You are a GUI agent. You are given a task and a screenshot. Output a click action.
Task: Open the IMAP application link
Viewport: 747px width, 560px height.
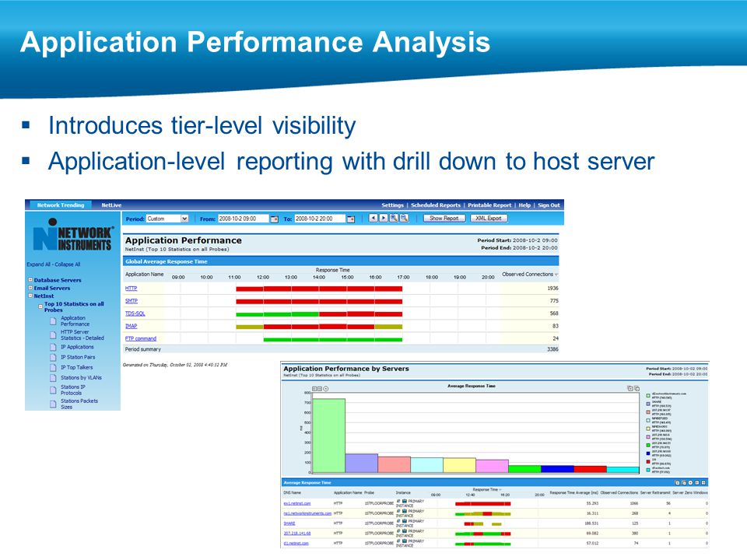click(131, 326)
